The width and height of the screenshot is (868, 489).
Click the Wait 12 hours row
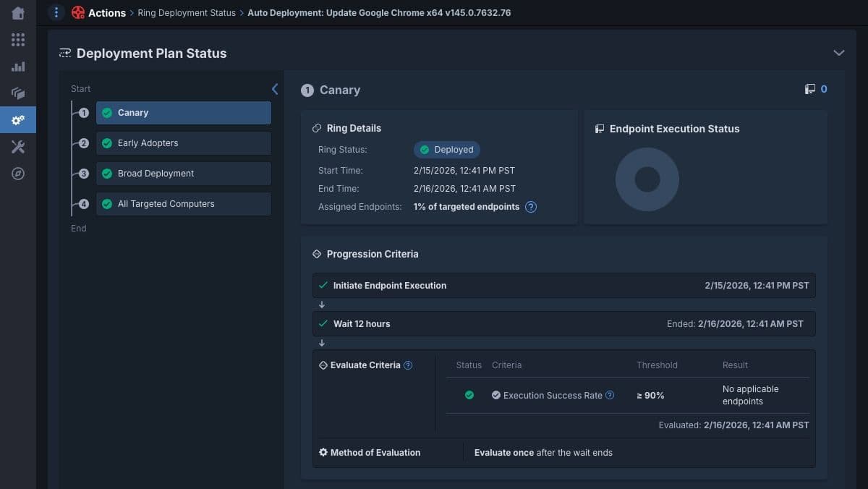tap(564, 323)
